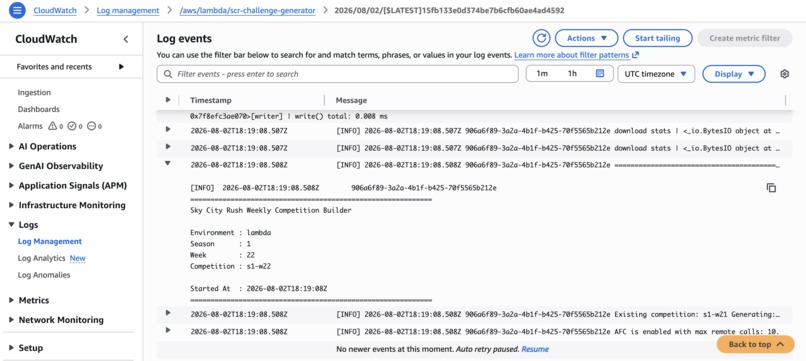Open the hamburger navigation menu
Viewport: 806px width, 361px height.
pyautogui.click(x=17, y=10)
